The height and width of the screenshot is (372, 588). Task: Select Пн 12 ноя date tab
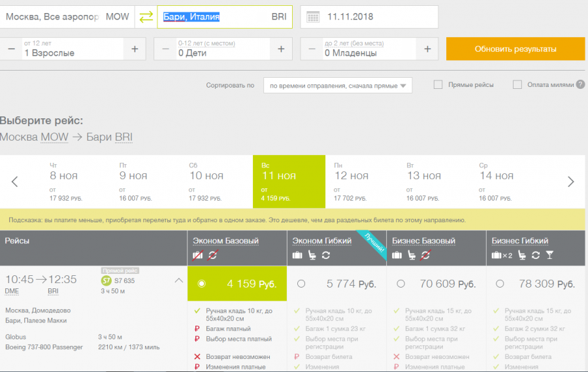coord(361,182)
